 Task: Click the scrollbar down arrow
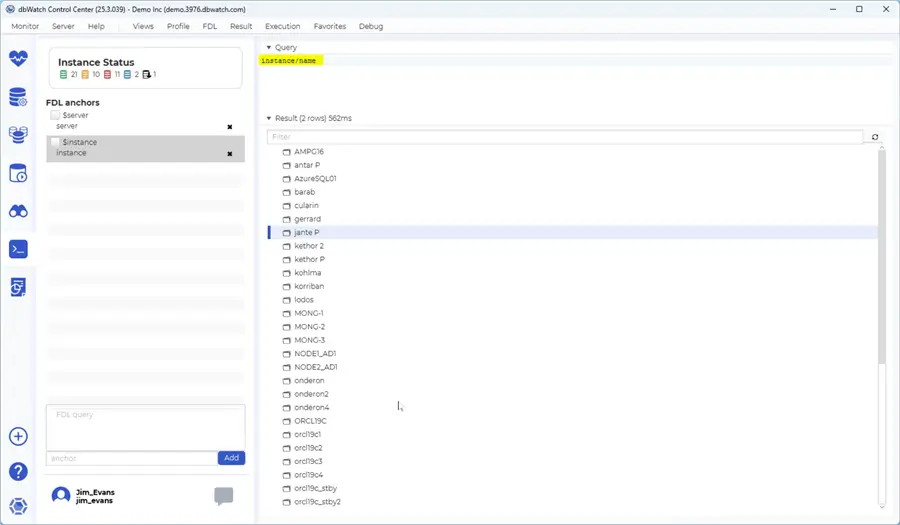tap(882, 506)
